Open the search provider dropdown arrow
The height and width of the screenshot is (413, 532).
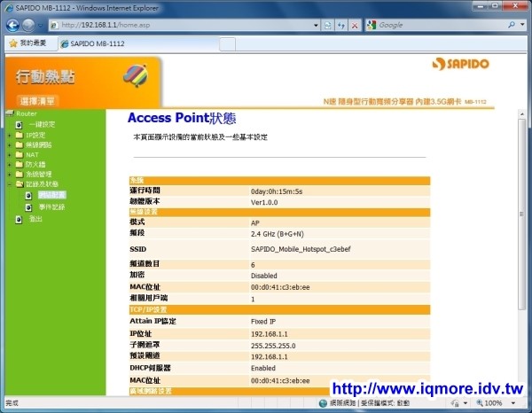522,25
